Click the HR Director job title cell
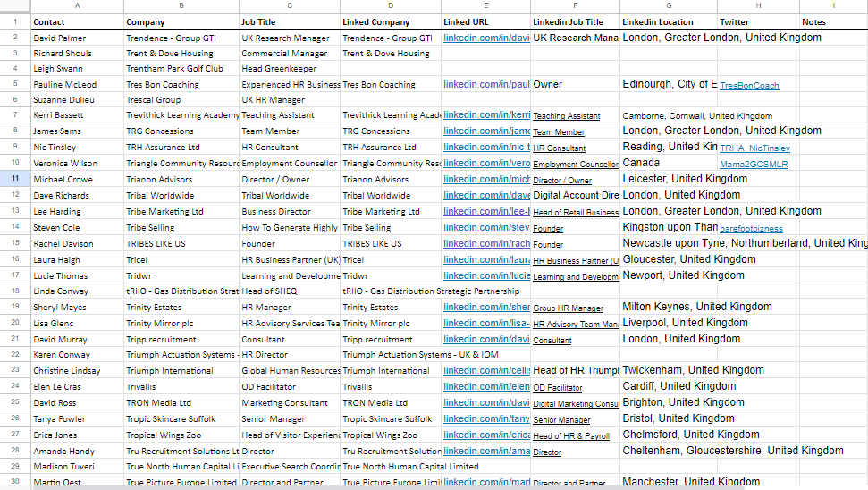Viewport: 868px width, 490px height. click(x=290, y=355)
